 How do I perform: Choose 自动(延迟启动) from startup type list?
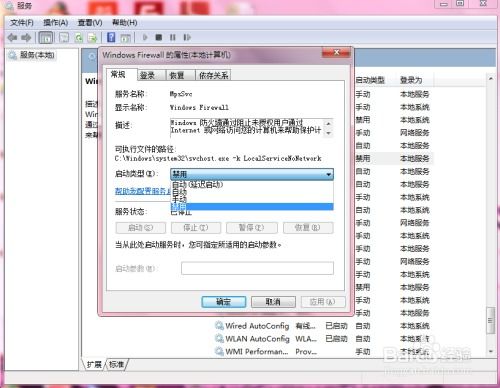pos(252,185)
